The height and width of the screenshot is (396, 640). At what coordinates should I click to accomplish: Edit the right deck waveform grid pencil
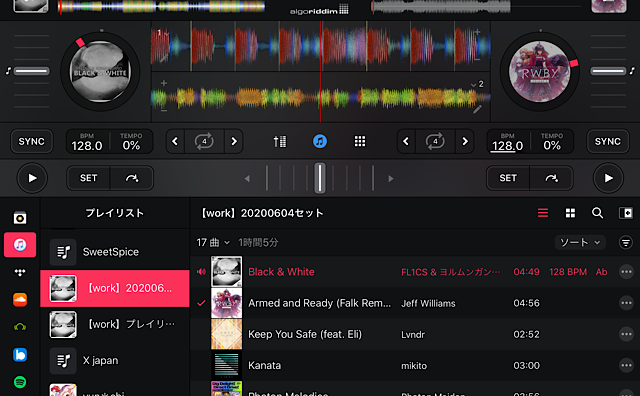coord(477,109)
